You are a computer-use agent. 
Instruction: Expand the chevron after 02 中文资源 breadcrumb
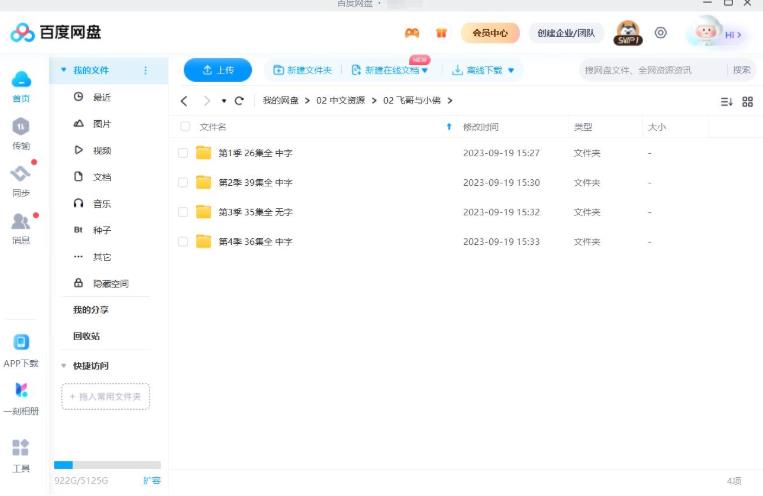[x=374, y=100]
